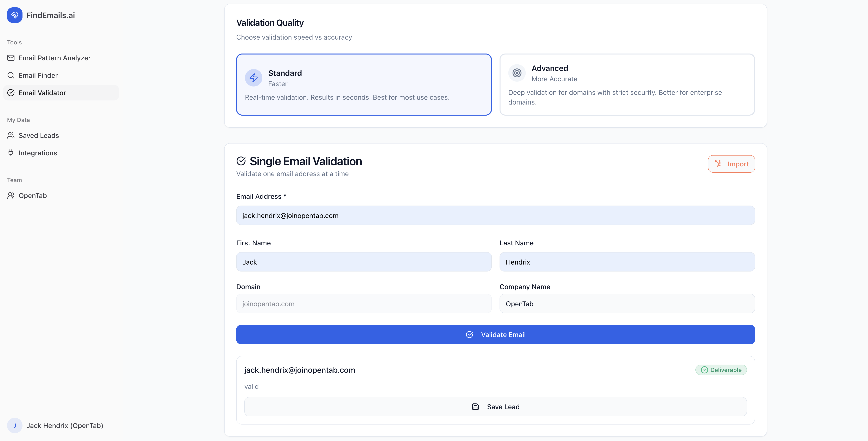Viewport: 868px width, 441px height.
Task: Select Standard validation quality option
Action: (x=364, y=85)
